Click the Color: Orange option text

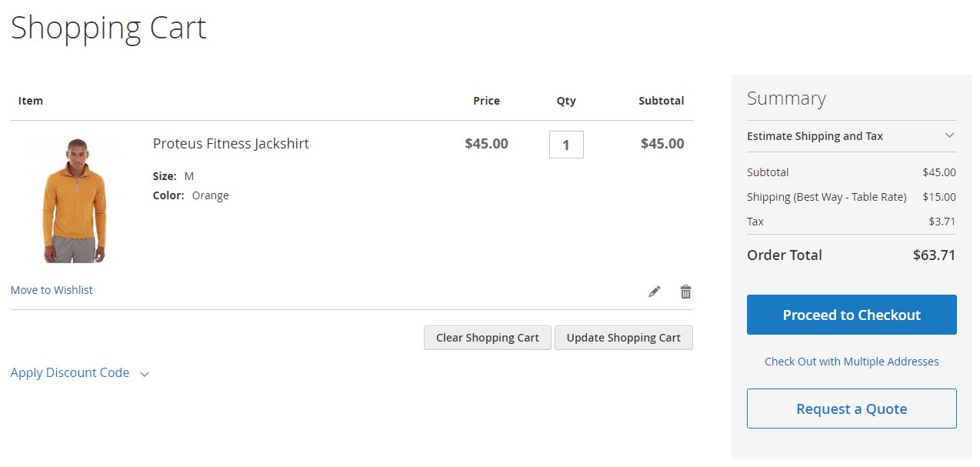[191, 195]
